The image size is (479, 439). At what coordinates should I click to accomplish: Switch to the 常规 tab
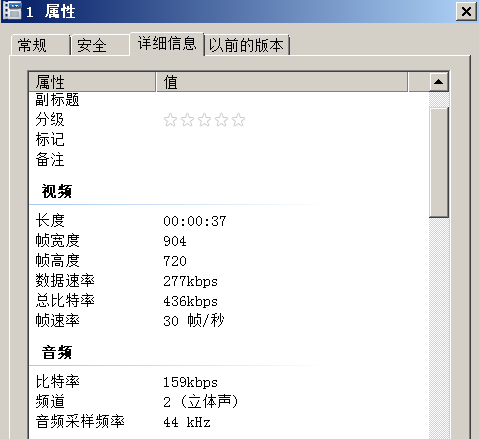(x=40, y=45)
